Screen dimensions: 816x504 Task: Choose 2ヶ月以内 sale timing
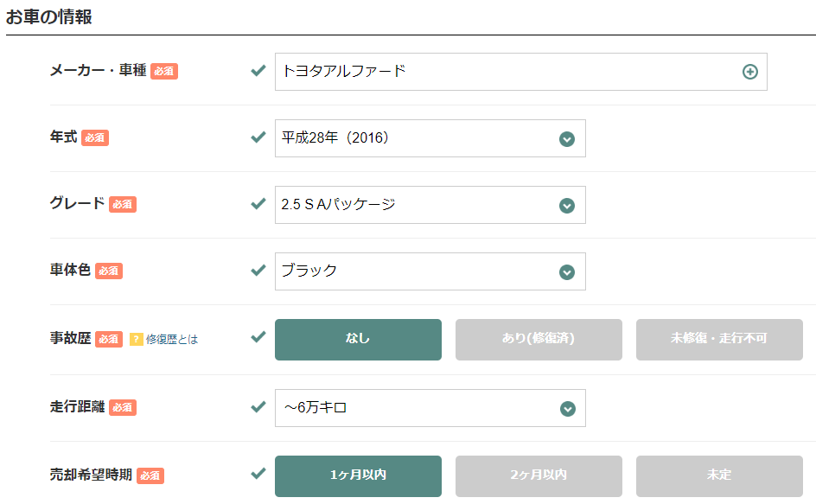pyautogui.click(x=539, y=475)
